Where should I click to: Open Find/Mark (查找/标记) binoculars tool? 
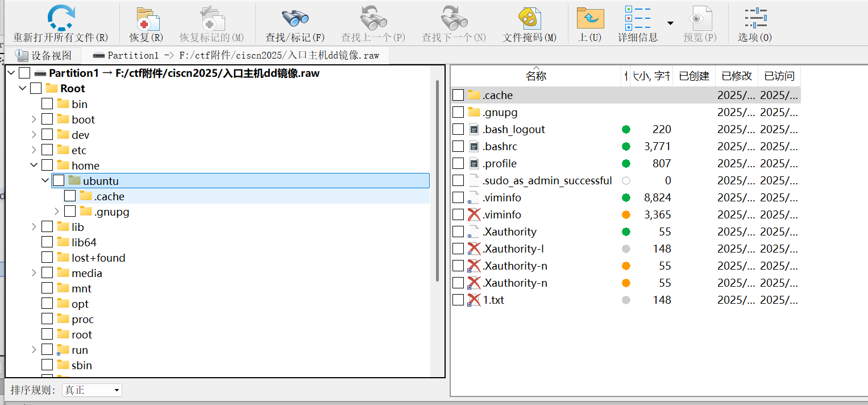[294, 19]
